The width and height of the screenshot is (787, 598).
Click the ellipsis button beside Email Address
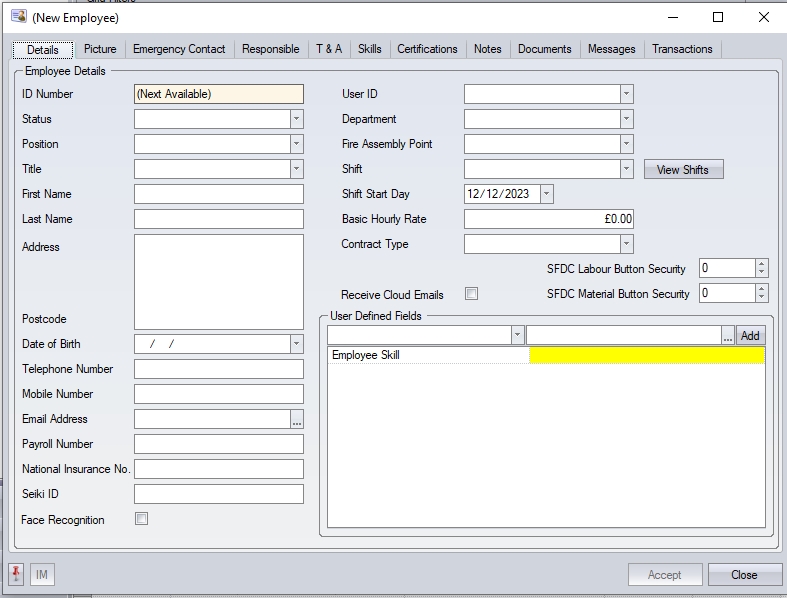click(297, 419)
